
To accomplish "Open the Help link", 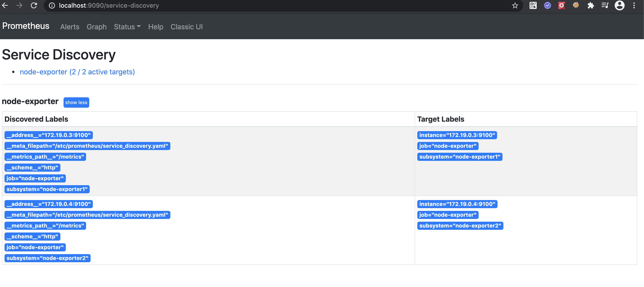I will click(155, 27).
